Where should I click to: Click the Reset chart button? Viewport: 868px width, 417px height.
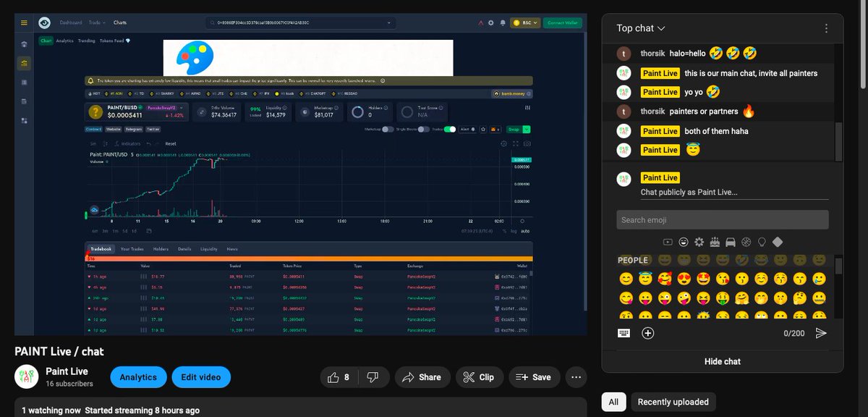pos(171,143)
